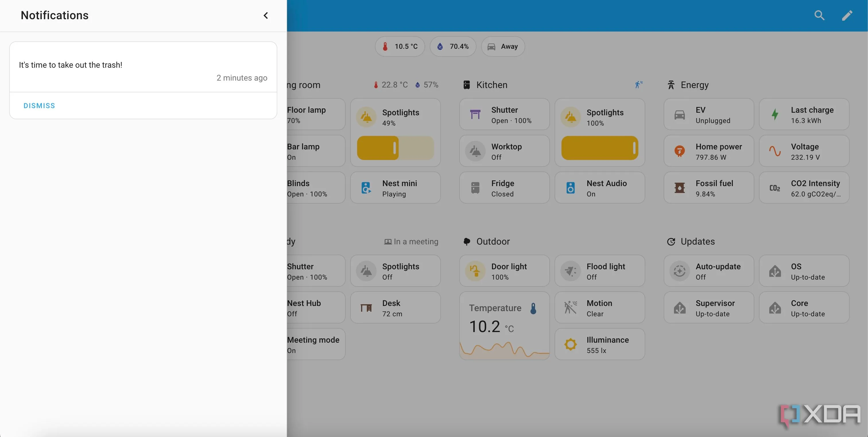This screenshot has width=868, height=437.
Task: Open the Away presence chip
Action: [x=503, y=46]
